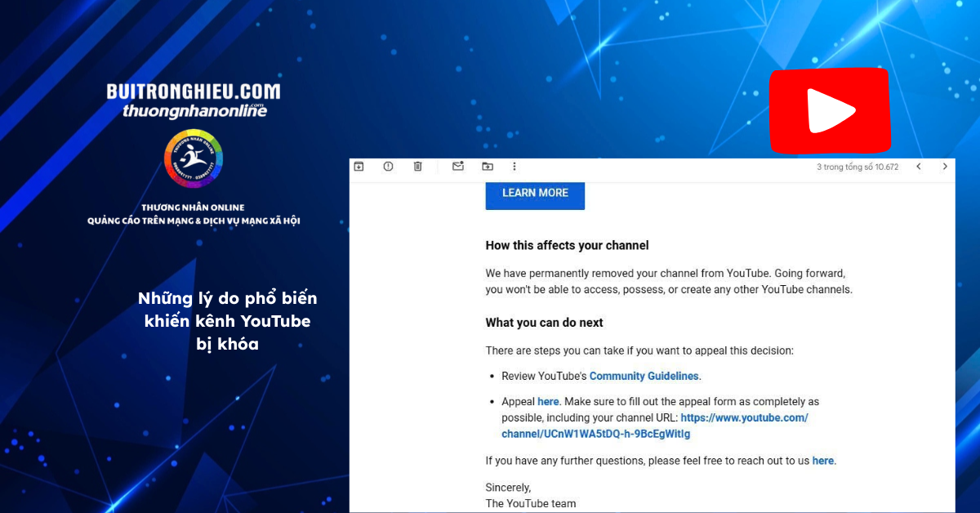The height and width of the screenshot is (513, 980).
Task: Click 'The YouTube team' signature text
Action: point(531,503)
